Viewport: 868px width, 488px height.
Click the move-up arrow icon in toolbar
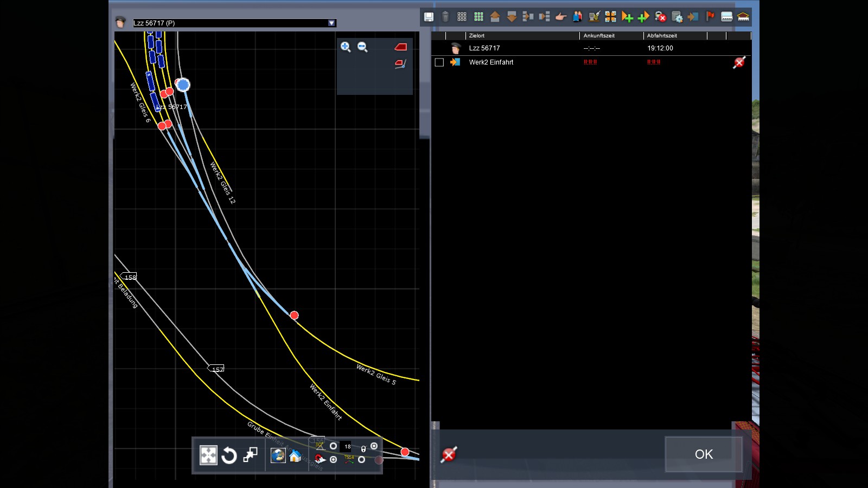(495, 17)
